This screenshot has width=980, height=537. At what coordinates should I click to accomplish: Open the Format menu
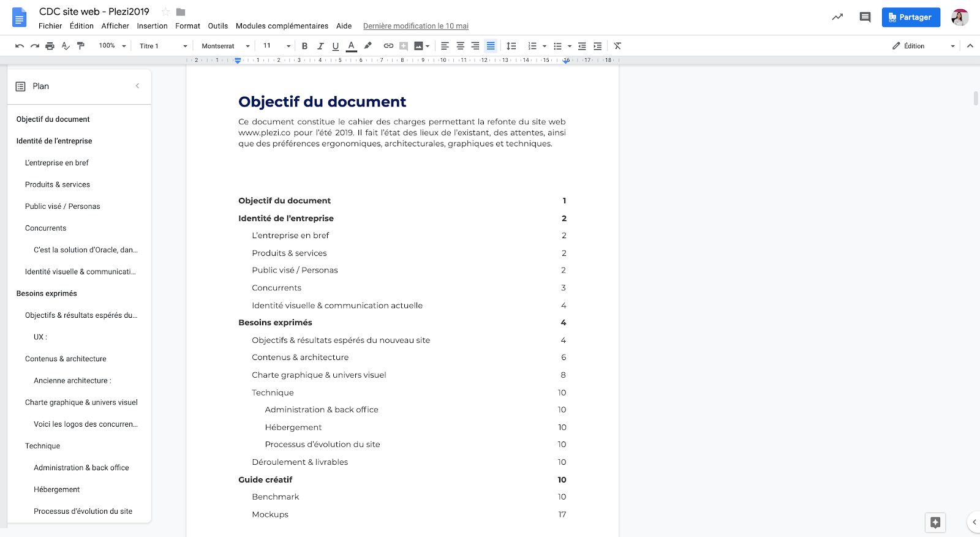187,26
